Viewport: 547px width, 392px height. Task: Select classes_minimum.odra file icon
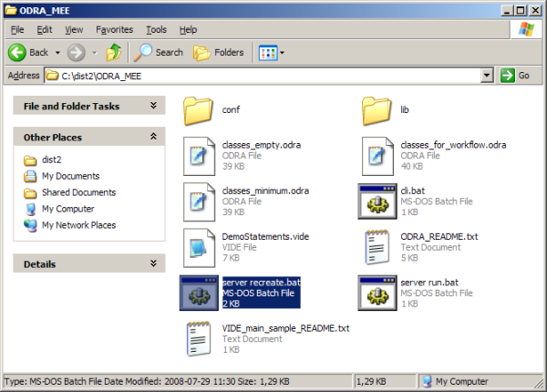(199, 202)
